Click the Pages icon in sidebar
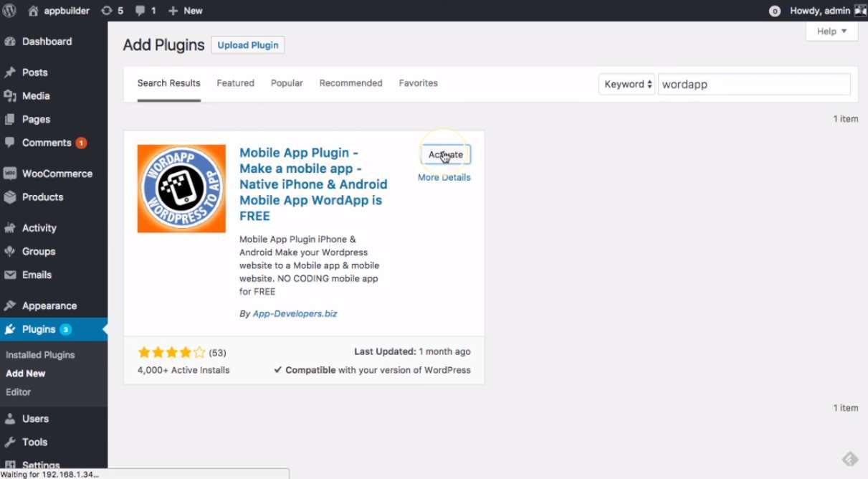Screen dimensions: 868x479 click(x=10, y=120)
